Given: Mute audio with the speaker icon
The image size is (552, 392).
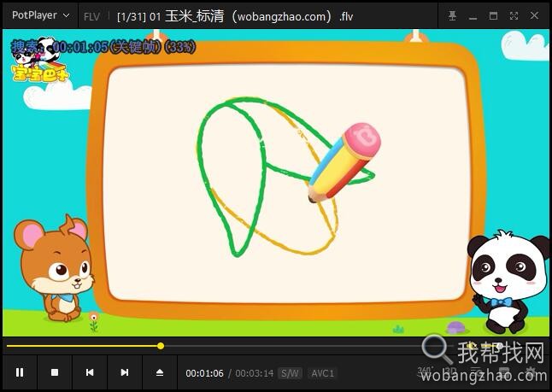Looking at the screenshot, I should coord(472,346).
